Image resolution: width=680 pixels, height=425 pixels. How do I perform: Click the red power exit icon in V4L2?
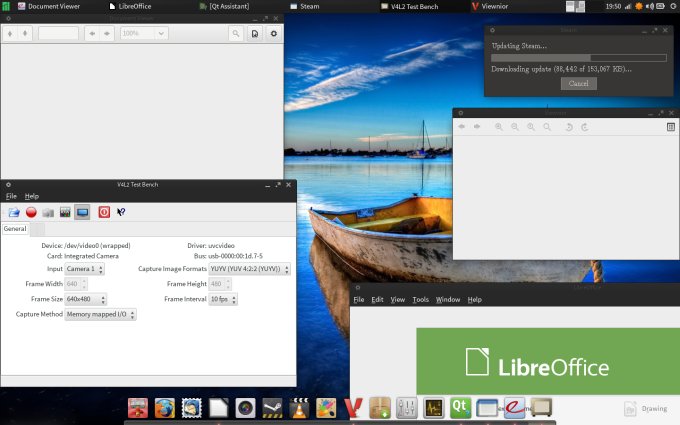104,212
